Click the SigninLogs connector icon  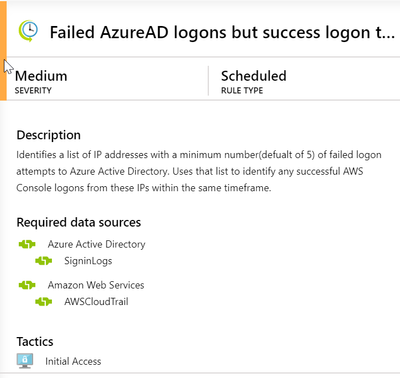click(44, 261)
